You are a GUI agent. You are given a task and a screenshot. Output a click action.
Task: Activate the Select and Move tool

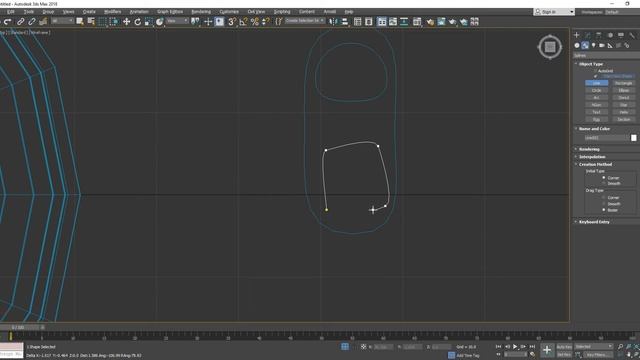click(127, 22)
